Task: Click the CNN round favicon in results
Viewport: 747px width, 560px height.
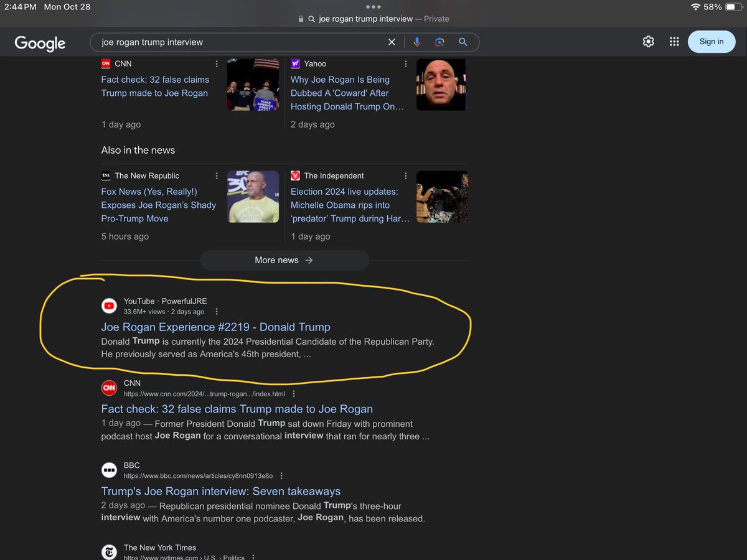Action: [x=110, y=388]
